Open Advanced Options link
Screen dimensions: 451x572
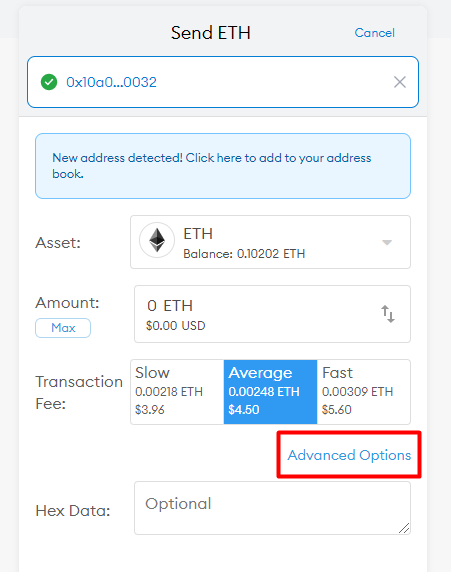tap(349, 455)
